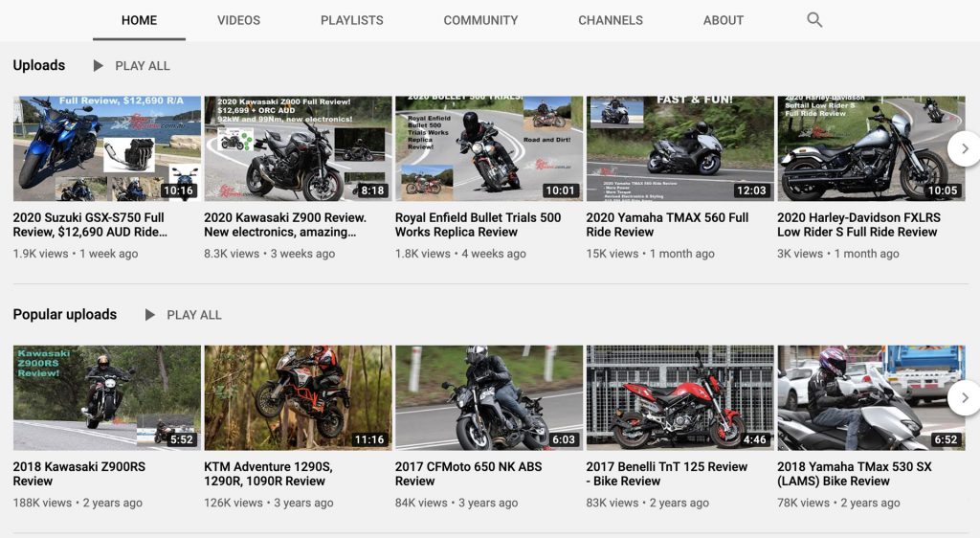The width and height of the screenshot is (980, 538).
Task: Open the 2018 Kawasaki Z900RS thumbnail
Action: click(107, 398)
